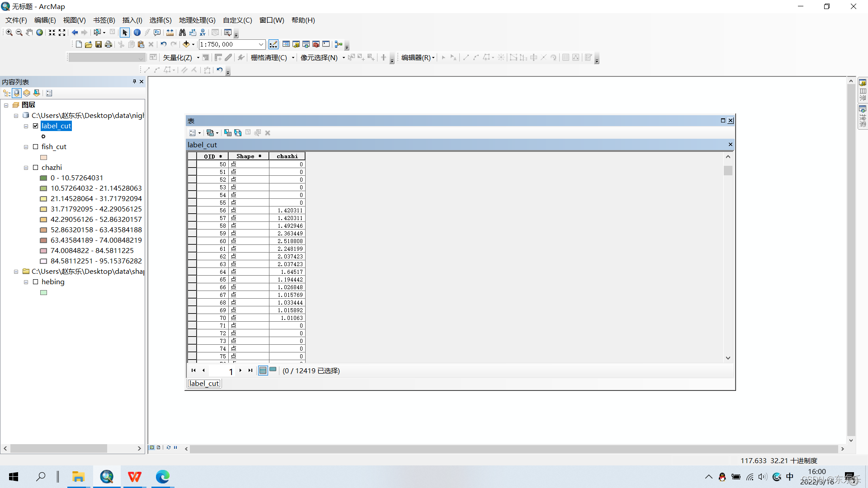This screenshot has width=868, height=488.
Task: Uncheck the label_cut layer checkbox
Action: pos(36,126)
